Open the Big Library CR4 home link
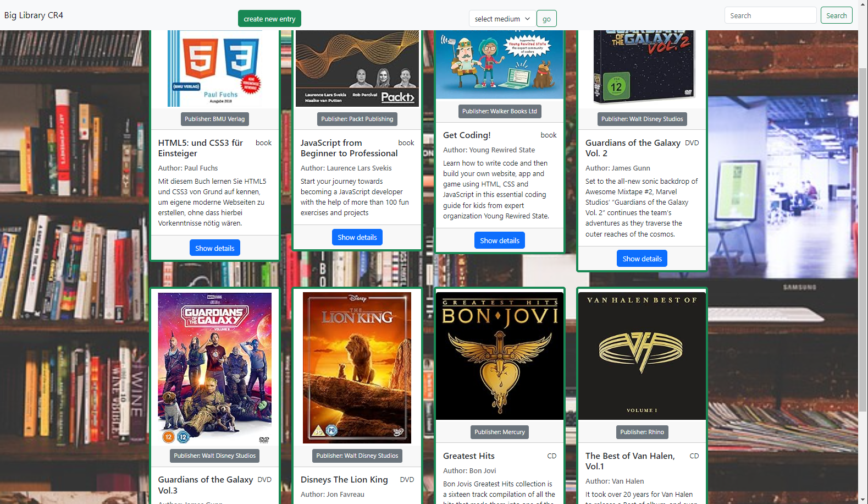This screenshot has width=868, height=504. coord(34,15)
